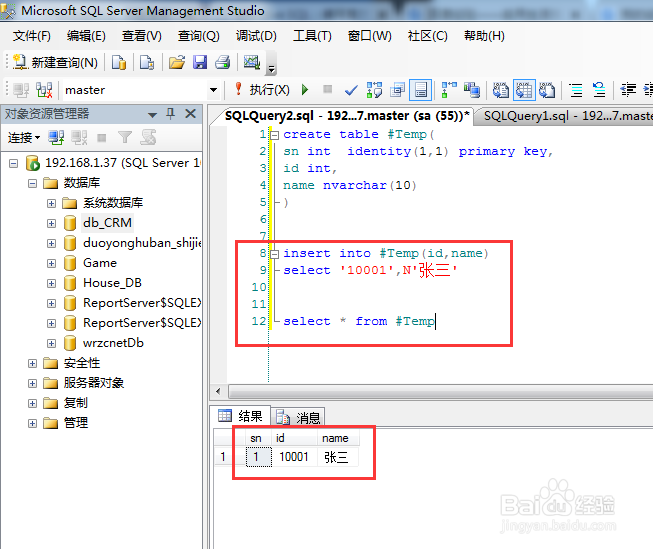Open the 查询(Q) menu
Viewport: 653px width, 549px height.
point(199,36)
